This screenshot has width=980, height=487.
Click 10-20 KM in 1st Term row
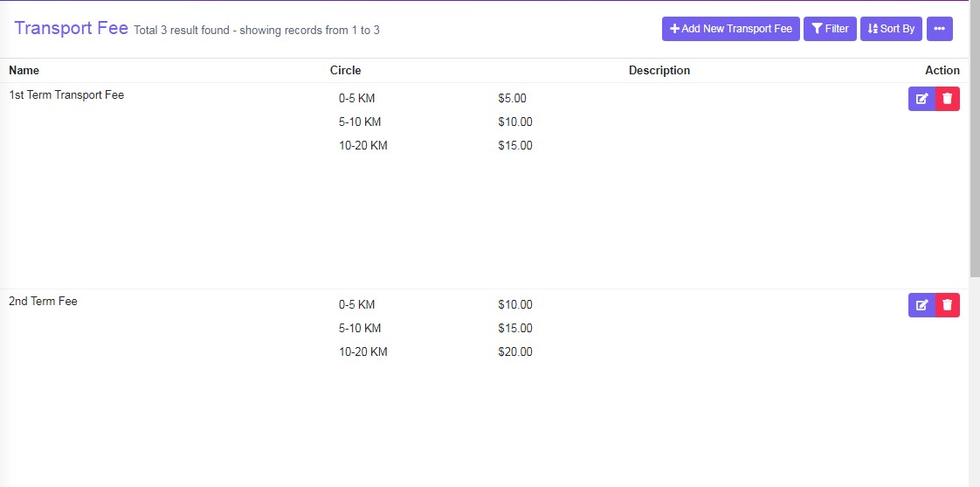pyautogui.click(x=363, y=146)
